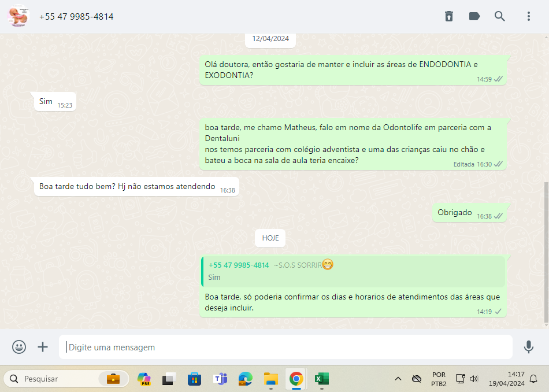Click the plus attach icon

pyautogui.click(x=43, y=347)
